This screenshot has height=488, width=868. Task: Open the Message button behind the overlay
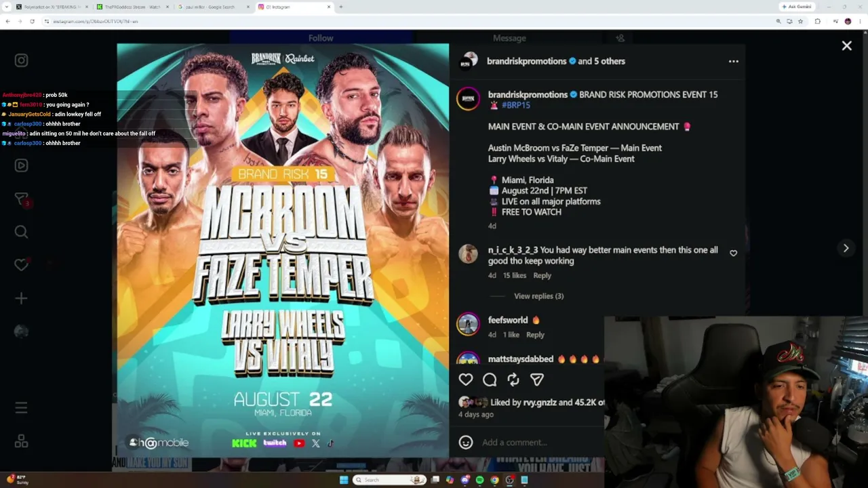click(509, 38)
